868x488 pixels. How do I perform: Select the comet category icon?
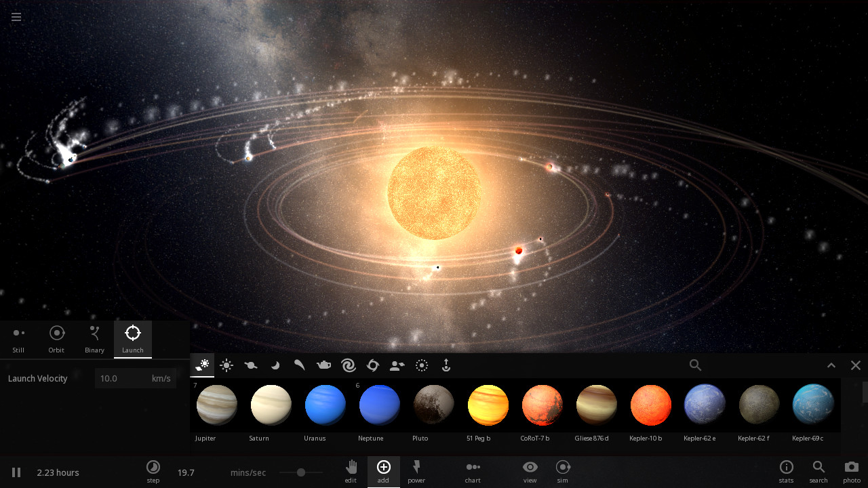(299, 365)
